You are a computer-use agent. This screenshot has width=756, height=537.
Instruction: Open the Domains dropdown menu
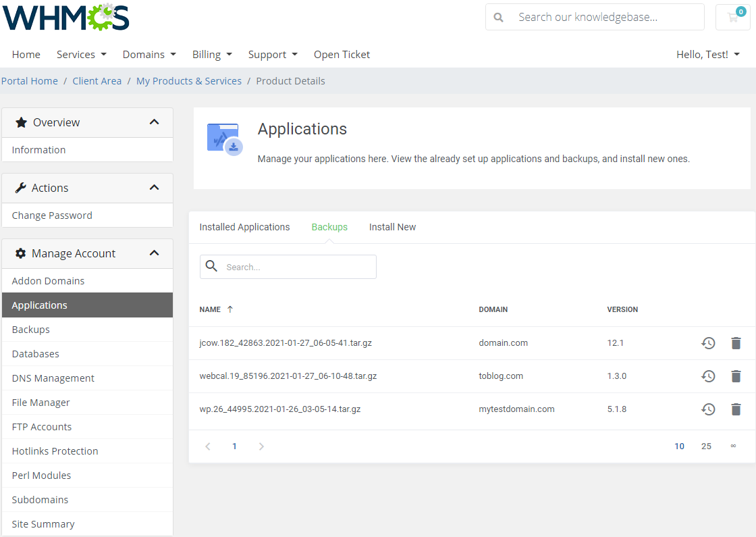point(149,55)
